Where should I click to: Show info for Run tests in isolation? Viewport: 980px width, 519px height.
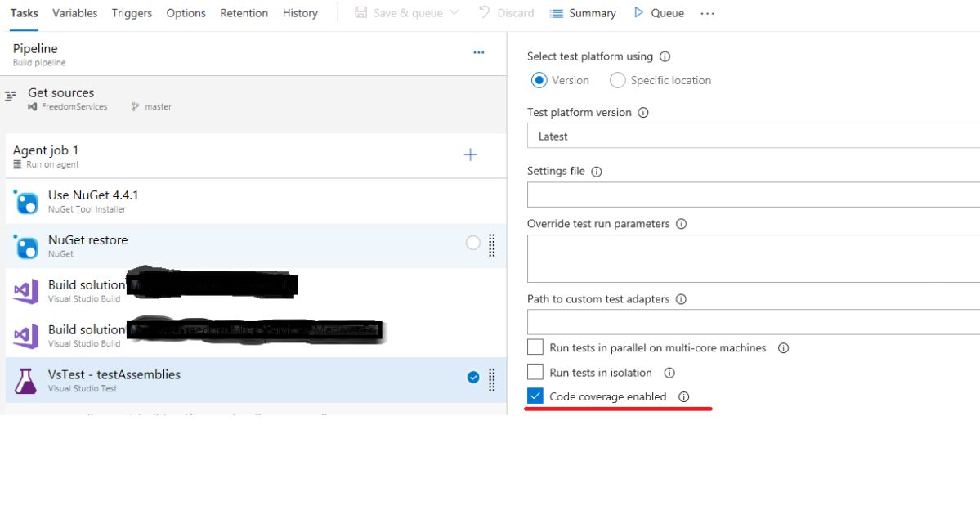pos(669,373)
